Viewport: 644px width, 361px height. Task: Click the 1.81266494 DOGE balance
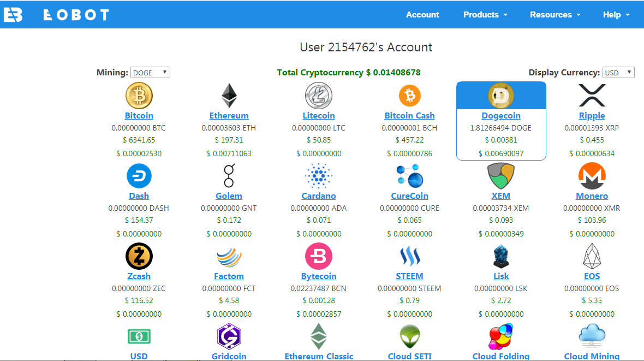pos(500,128)
